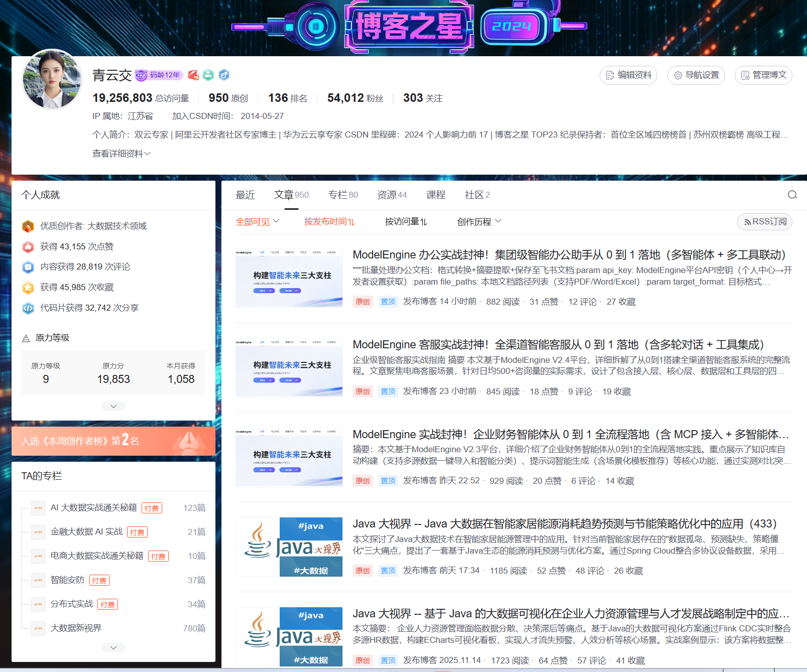The width and height of the screenshot is (807, 672).
Task: Click the 优质创作者 achievement icon
Action: coord(28,226)
